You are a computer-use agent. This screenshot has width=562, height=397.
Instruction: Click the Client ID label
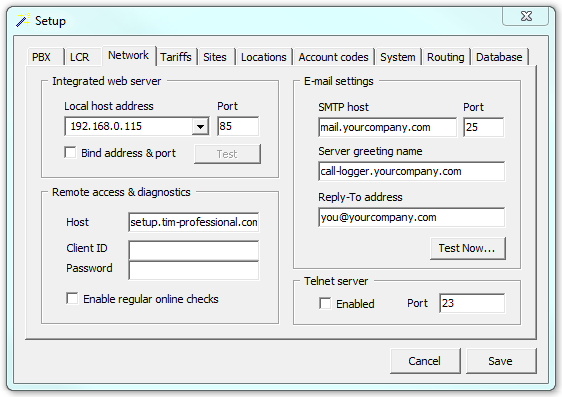pos(87,248)
